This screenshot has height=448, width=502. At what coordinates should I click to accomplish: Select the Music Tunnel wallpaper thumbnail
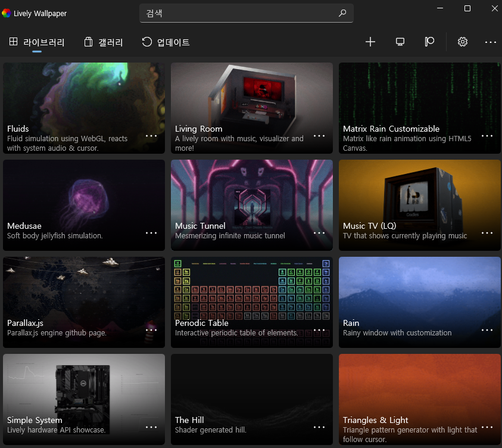tap(252, 205)
